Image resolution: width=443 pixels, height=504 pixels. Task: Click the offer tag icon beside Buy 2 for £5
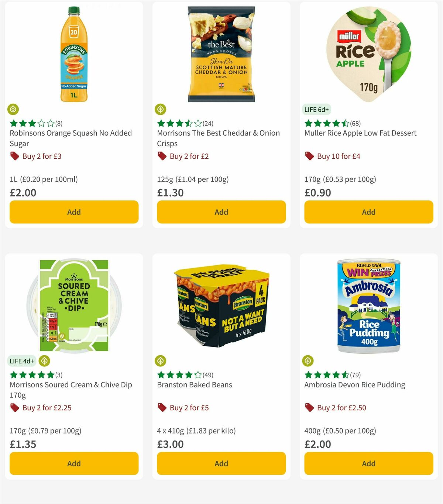[162, 408]
